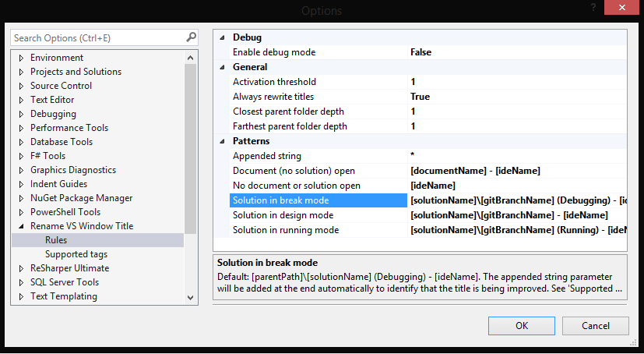Select the NuGet Package Manager label
The image size is (644, 354).
tap(81, 198)
